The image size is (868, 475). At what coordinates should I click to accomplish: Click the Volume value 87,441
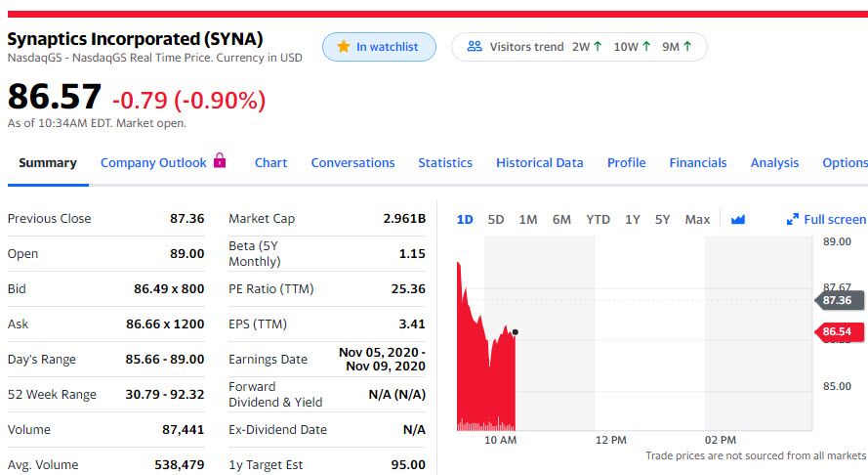point(184,429)
